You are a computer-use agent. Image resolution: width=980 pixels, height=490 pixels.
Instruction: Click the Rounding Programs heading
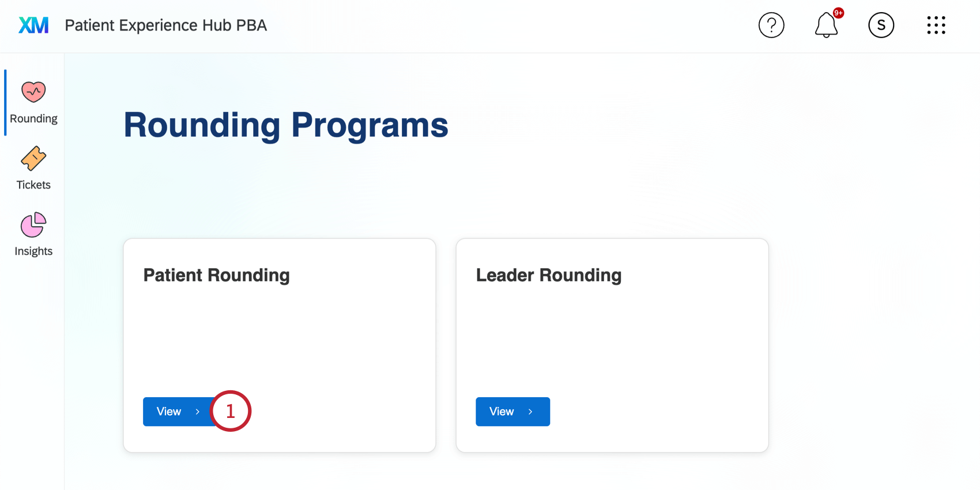click(285, 125)
